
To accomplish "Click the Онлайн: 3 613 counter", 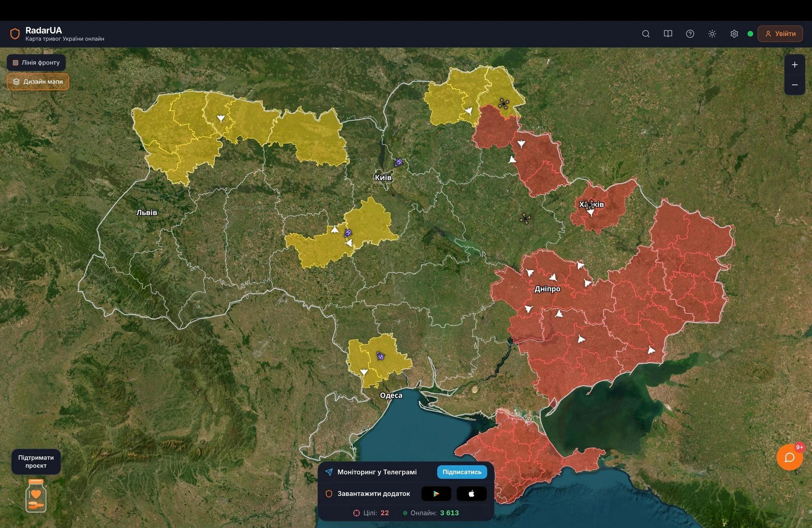I will (431, 513).
